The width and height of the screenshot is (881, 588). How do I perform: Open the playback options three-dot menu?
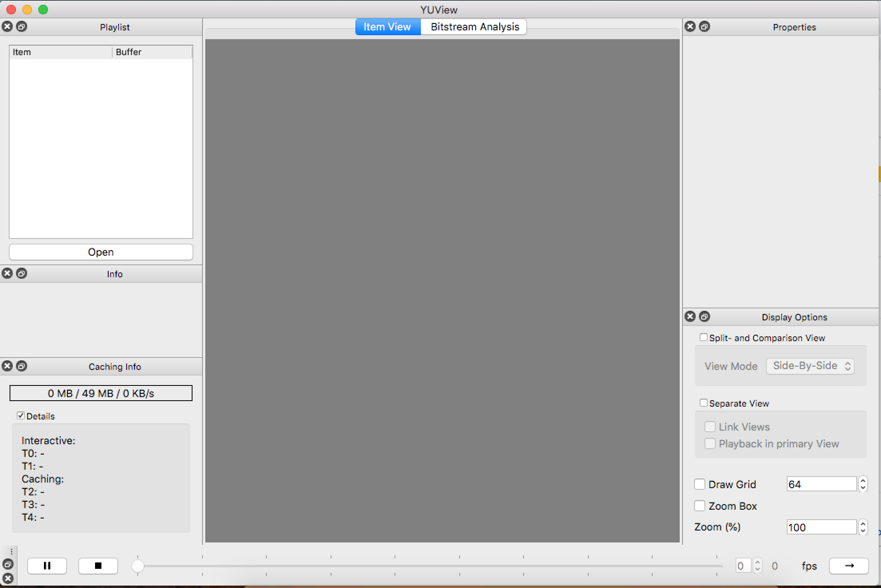coord(11,551)
